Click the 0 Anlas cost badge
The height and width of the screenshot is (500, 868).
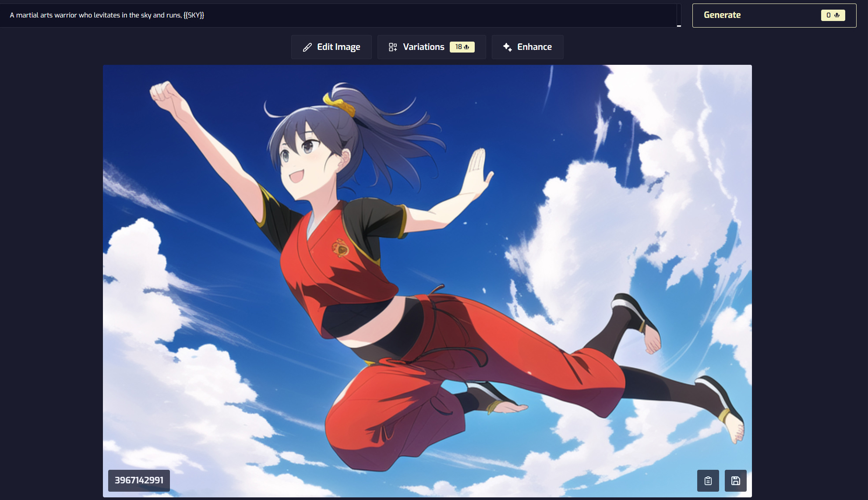[832, 15]
